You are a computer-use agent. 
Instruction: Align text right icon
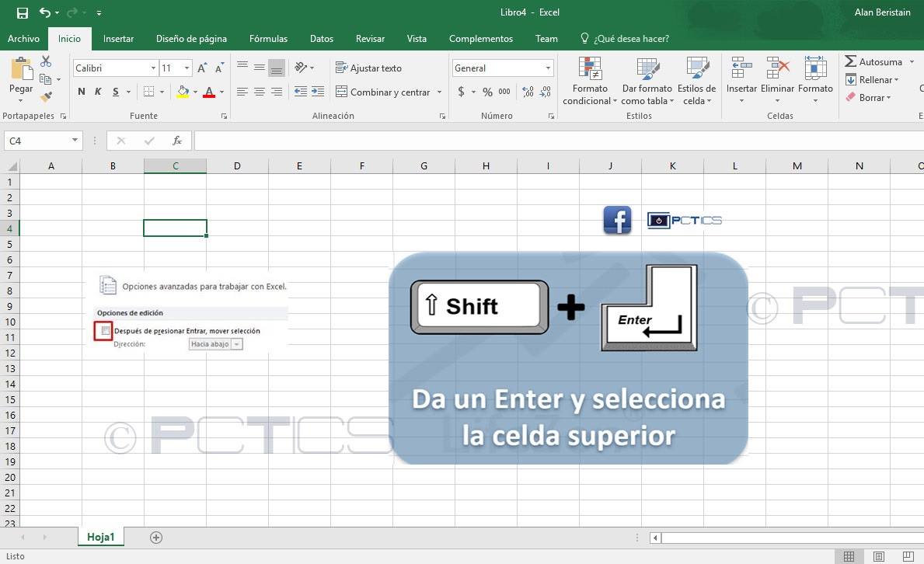[x=277, y=92]
